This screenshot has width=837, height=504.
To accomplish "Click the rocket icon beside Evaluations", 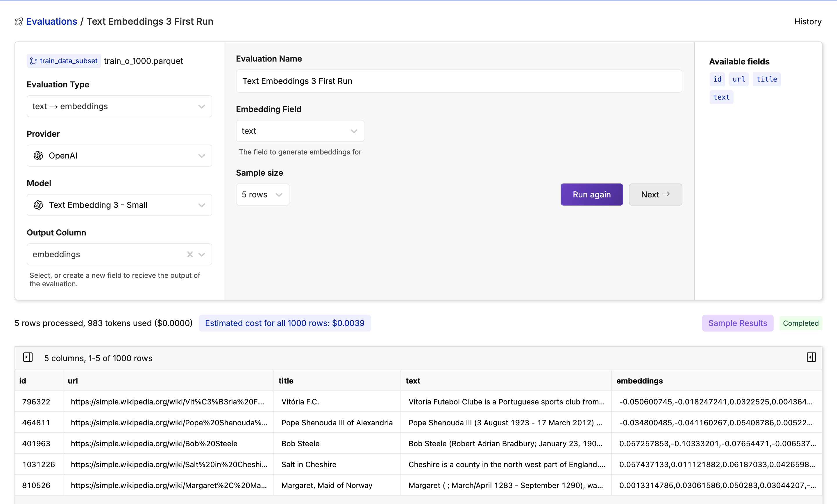I will 19,22.
